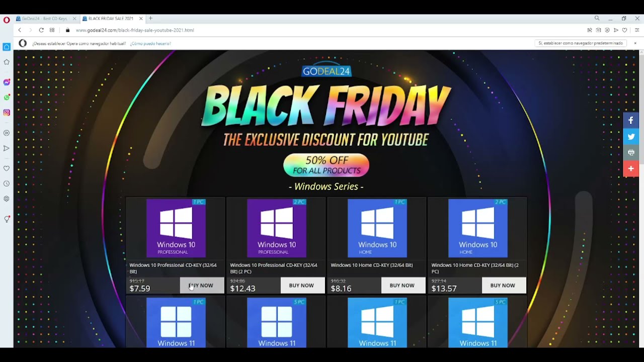
Task: Close the GoDeal24 Best CD-Keys tab
Action: coord(74,19)
